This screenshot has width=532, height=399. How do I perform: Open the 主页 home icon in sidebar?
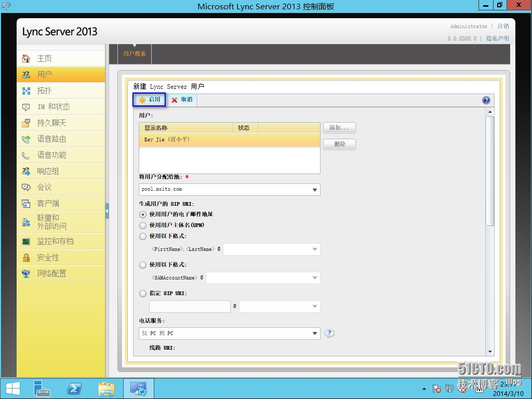coord(26,58)
